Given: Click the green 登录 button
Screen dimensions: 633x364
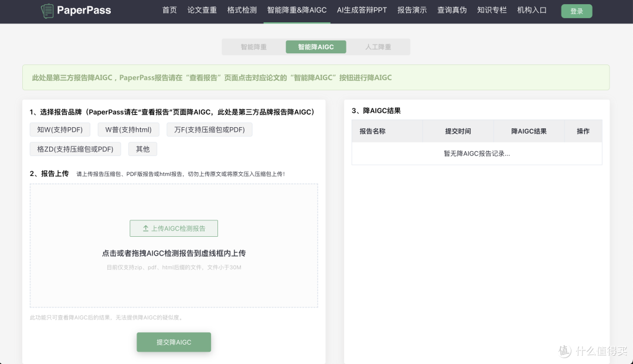Looking at the screenshot, I should (577, 11).
